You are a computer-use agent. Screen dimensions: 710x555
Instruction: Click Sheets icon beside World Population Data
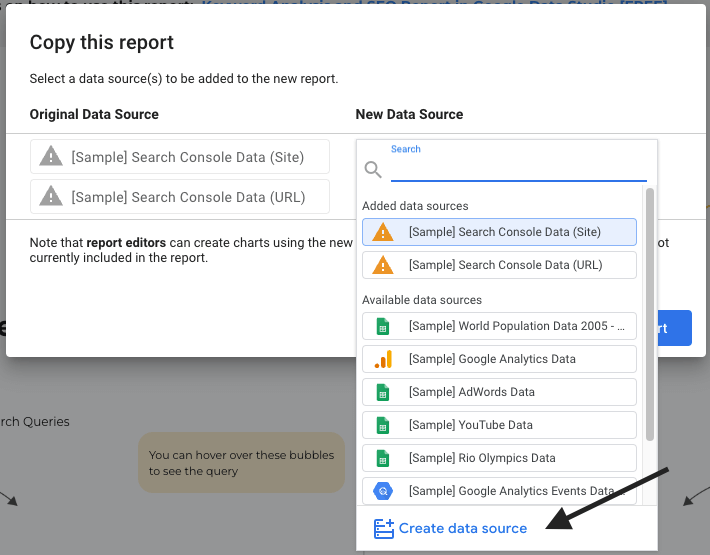(383, 326)
